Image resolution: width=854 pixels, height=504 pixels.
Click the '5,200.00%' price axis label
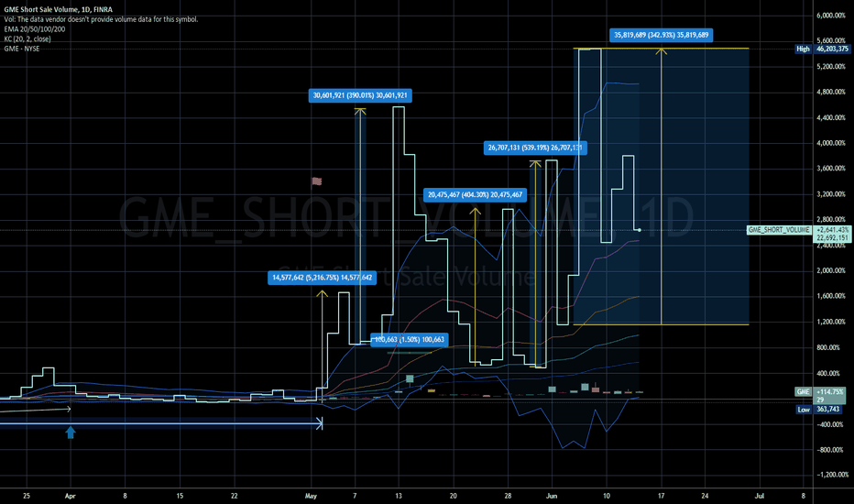coord(831,67)
